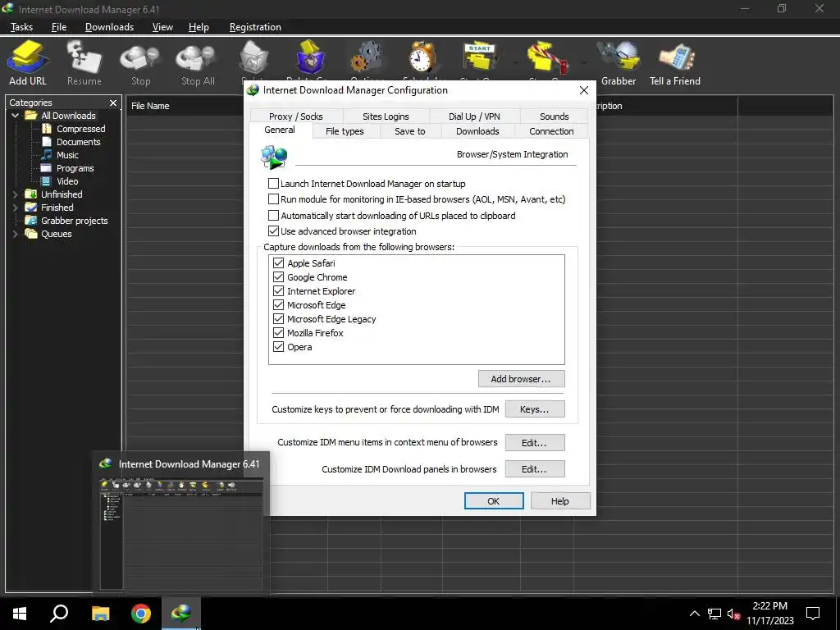
Task: Toggle Use advanced browser integration
Action: pos(273,231)
